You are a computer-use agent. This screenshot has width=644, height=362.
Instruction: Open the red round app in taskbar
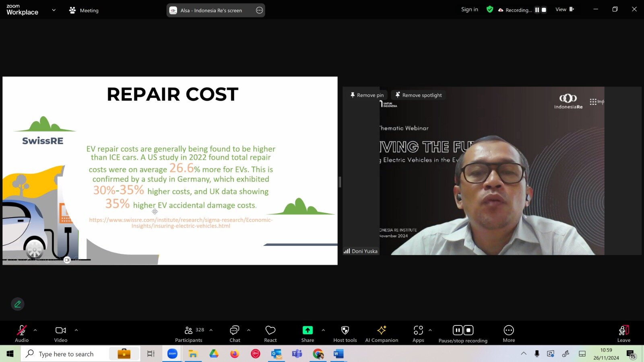[x=256, y=354]
